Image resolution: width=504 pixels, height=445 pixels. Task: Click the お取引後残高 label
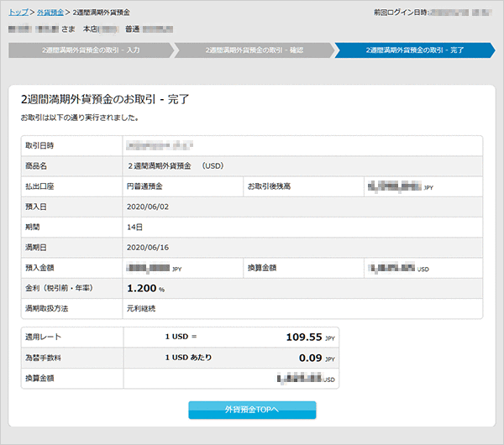click(269, 186)
